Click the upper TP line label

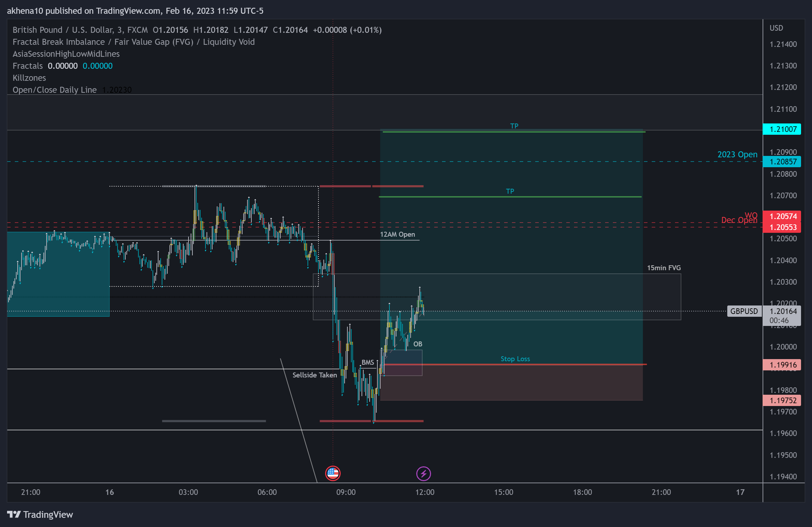tap(514, 126)
